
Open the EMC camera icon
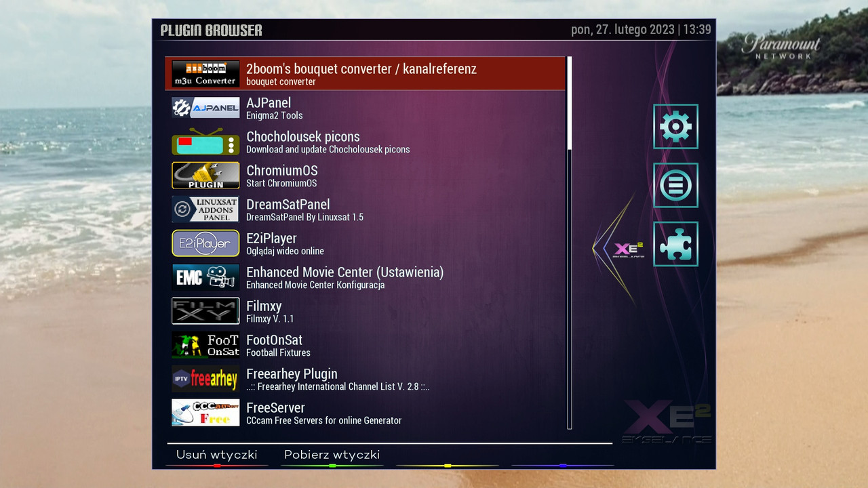point(205,277)
